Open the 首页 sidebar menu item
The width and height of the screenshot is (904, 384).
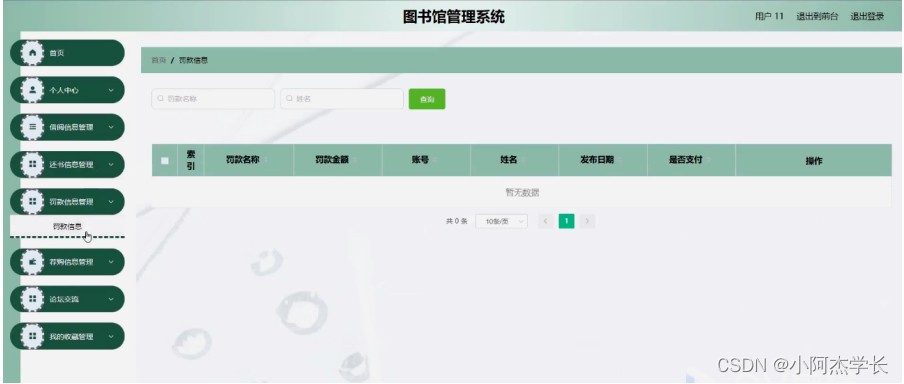(x=67, y=53)
